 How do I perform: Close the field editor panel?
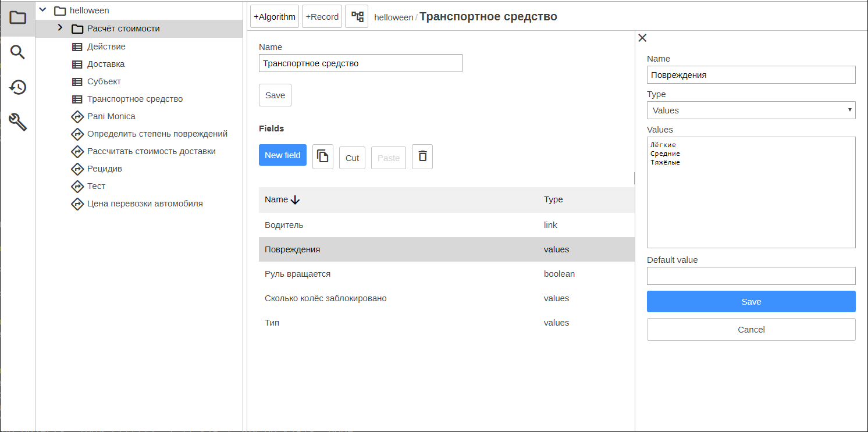coord(642,38)
